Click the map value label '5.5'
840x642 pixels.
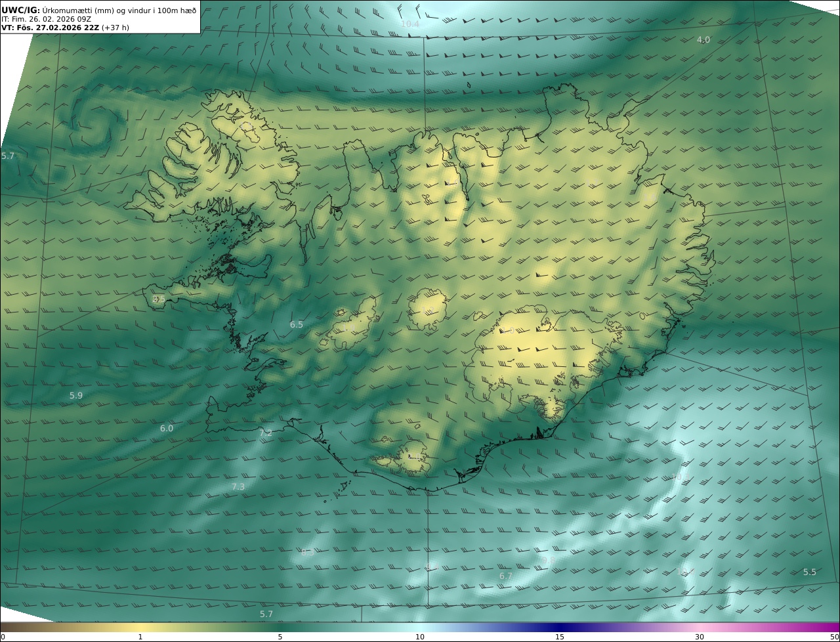(810, 572)
